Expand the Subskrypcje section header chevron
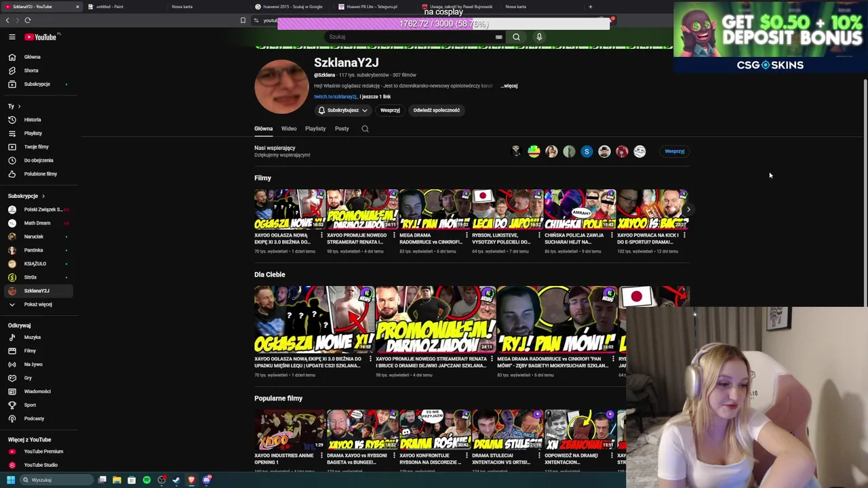Viewport: 868px width, 488px height. pos(43,196)
